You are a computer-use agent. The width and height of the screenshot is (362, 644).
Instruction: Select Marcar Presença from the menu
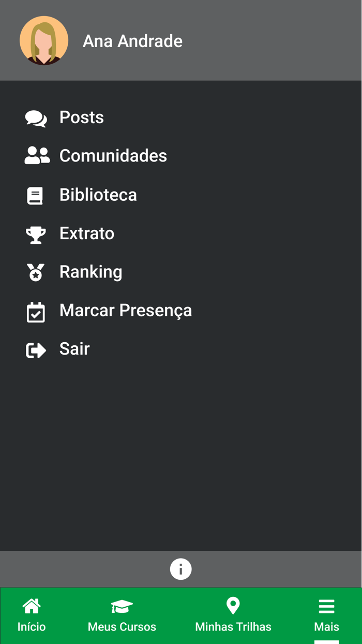click(x=126, y=310)
